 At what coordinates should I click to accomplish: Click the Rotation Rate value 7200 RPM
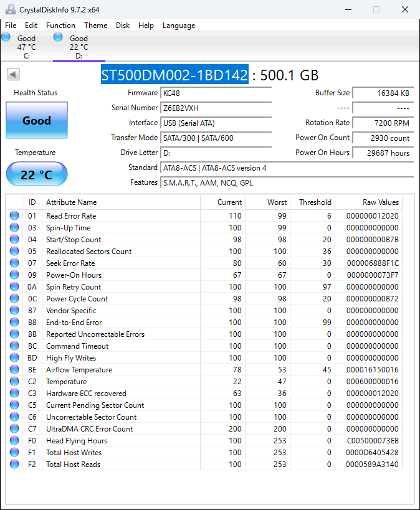pyautogui.click(x=383, y=123)
